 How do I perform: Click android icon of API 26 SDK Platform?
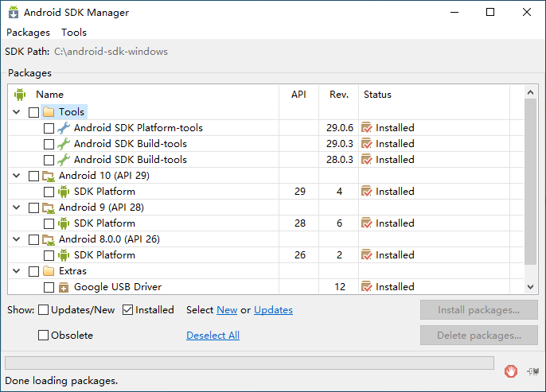64,255
